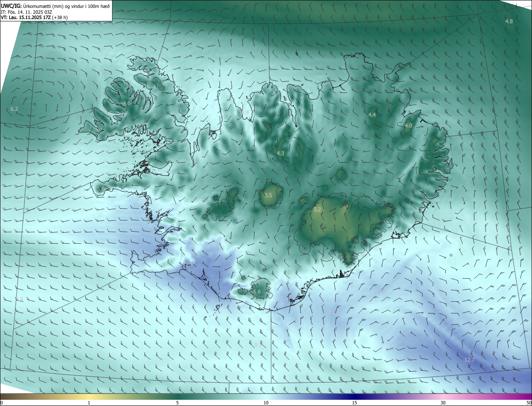Select the 3.2 value on the large glacier

317,210
